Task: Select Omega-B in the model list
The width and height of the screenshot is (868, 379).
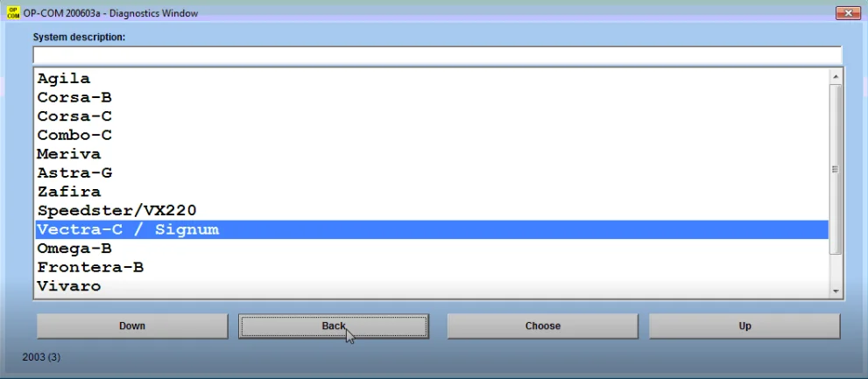Action: pos(432,249)
